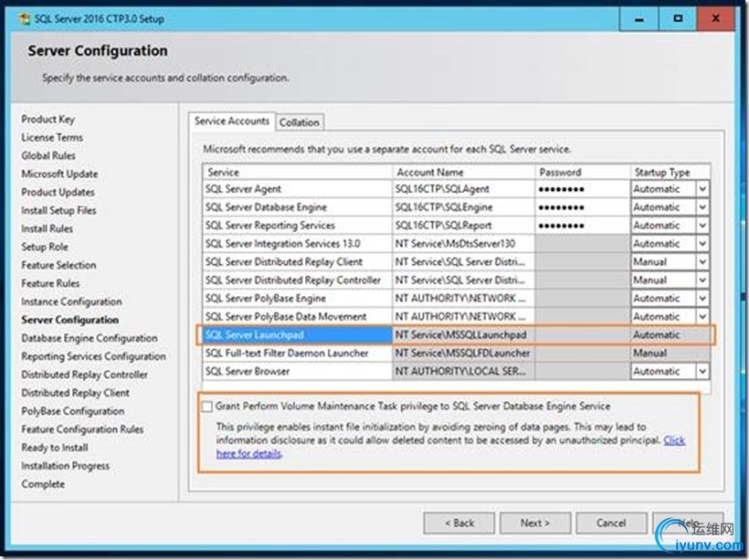Click Server Configuration step in sidebar

tap(69, 320)
